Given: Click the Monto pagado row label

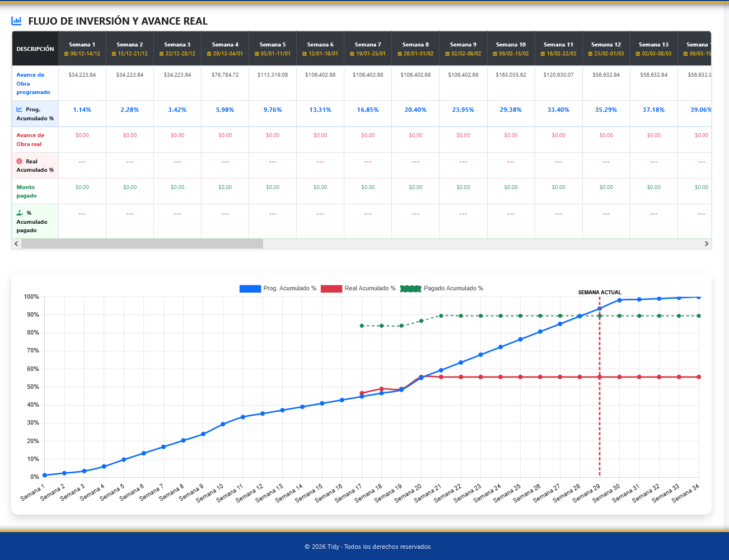Looking at the screenshot, I should pyautogui.click(x=26, y=191).
